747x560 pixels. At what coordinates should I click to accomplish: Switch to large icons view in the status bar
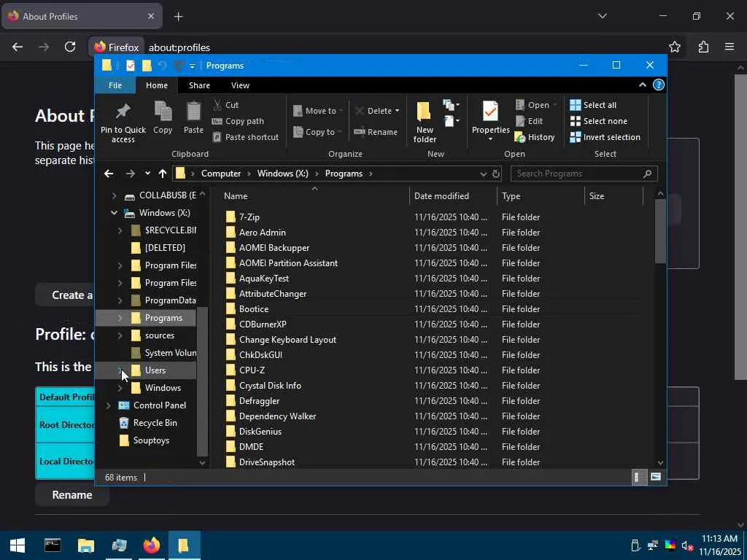(656, 477)
